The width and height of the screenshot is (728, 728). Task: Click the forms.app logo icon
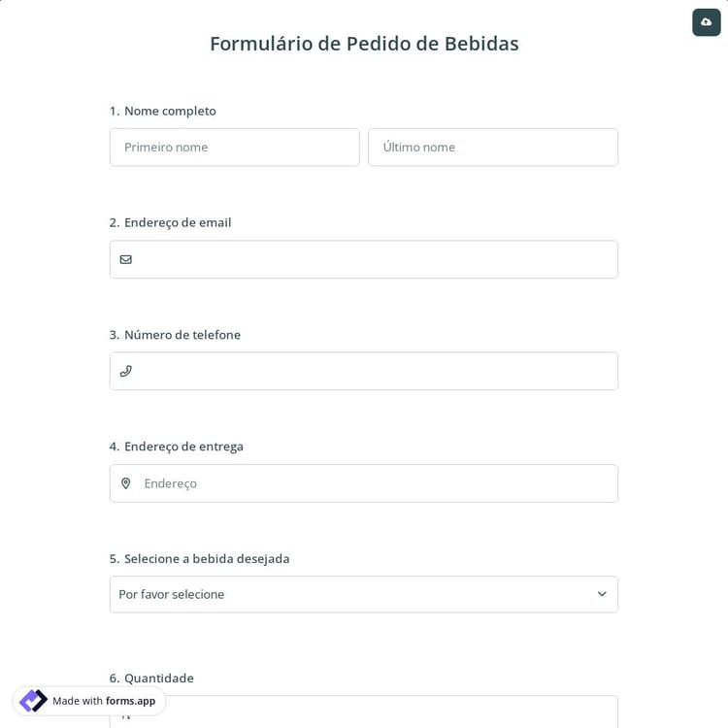[x=33, y=701]
